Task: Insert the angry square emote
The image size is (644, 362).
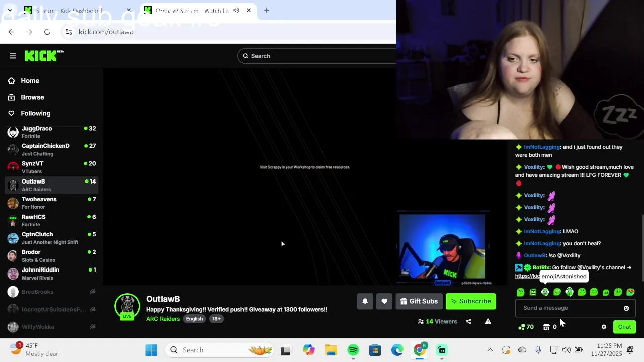Action: coord(533,292)
